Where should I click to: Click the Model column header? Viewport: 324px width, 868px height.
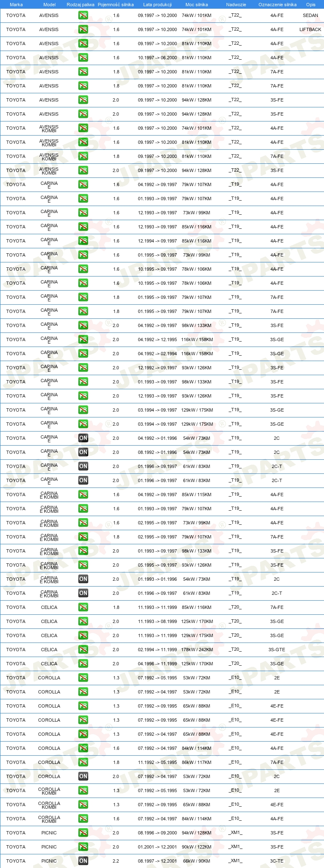click(x=50, y=5)
